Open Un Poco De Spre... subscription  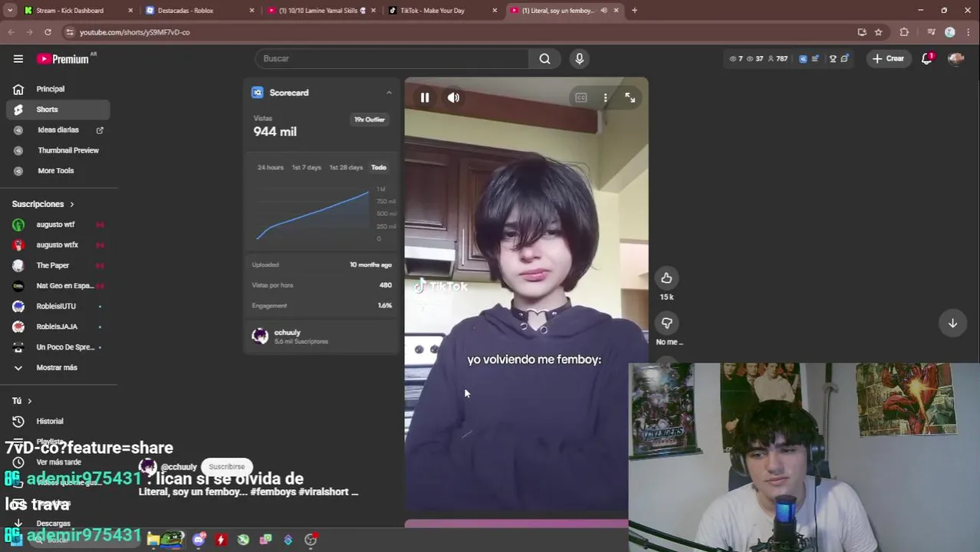58,347
